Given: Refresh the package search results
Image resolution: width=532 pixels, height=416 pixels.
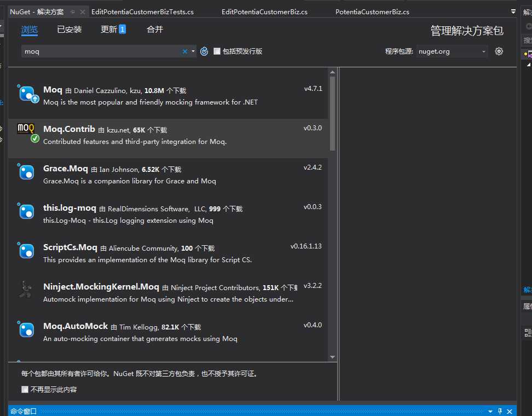Looking at the screenshot, I should [204, 51].
